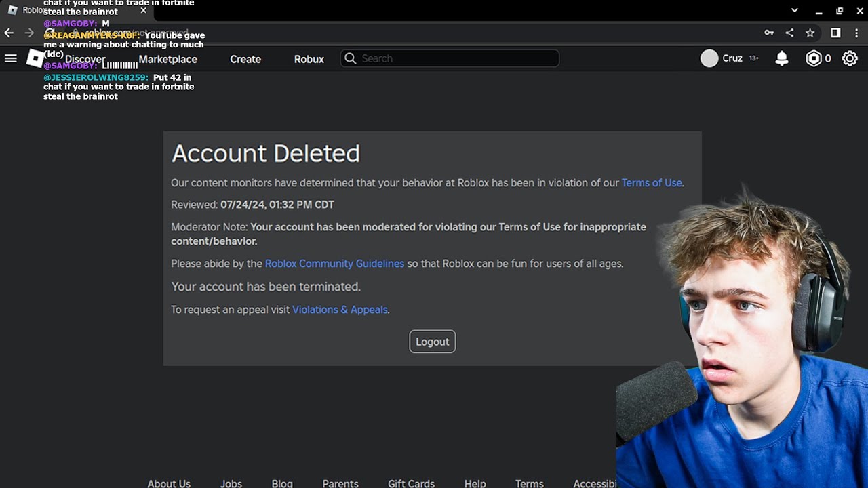Click the Logout button
Viewport: 868px width, 488px height.
(x=433, y=342)
